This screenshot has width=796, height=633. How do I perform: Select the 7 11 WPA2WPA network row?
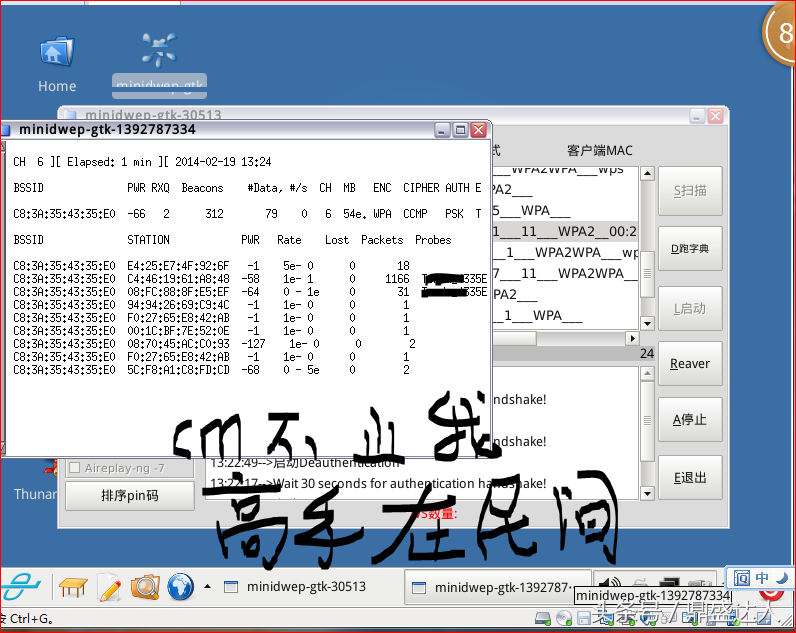tap(565, 273)
